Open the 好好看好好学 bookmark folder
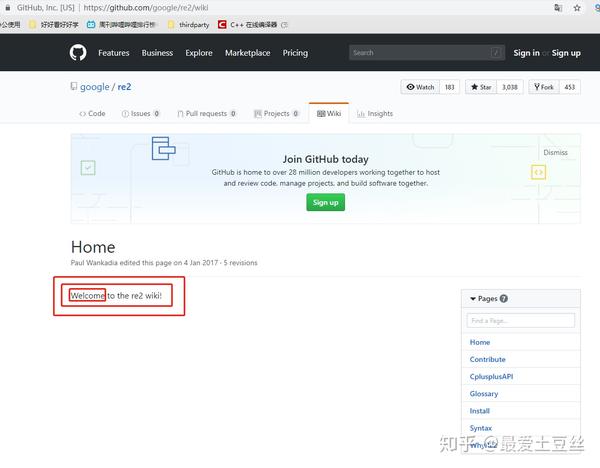This screenshot has height=468, width=600. pyautogui.click(x=54, y=24)
